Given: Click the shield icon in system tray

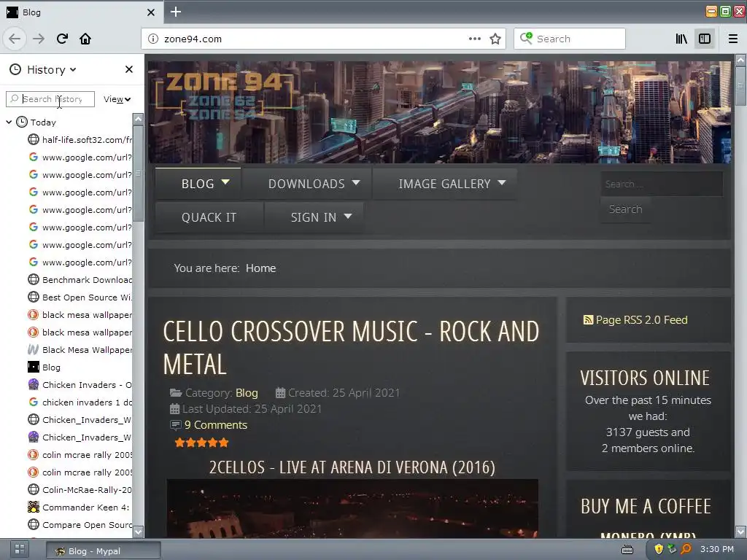Looking at the screenshot, I should [659, 550].
